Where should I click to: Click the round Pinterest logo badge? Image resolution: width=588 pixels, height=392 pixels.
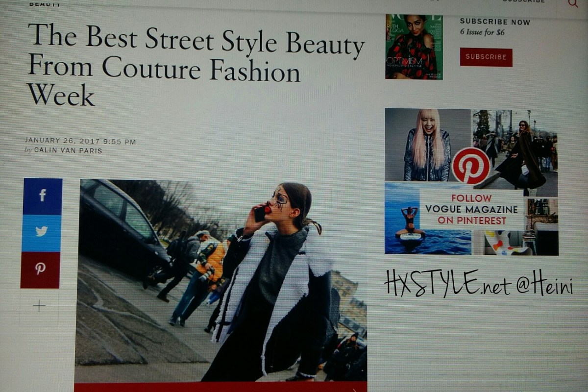471,166
